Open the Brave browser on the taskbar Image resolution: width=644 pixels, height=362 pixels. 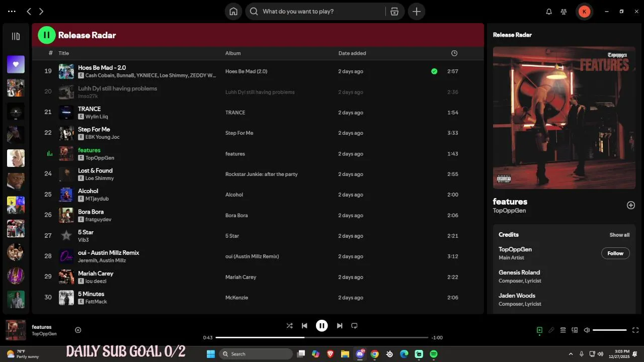[331, 354]
